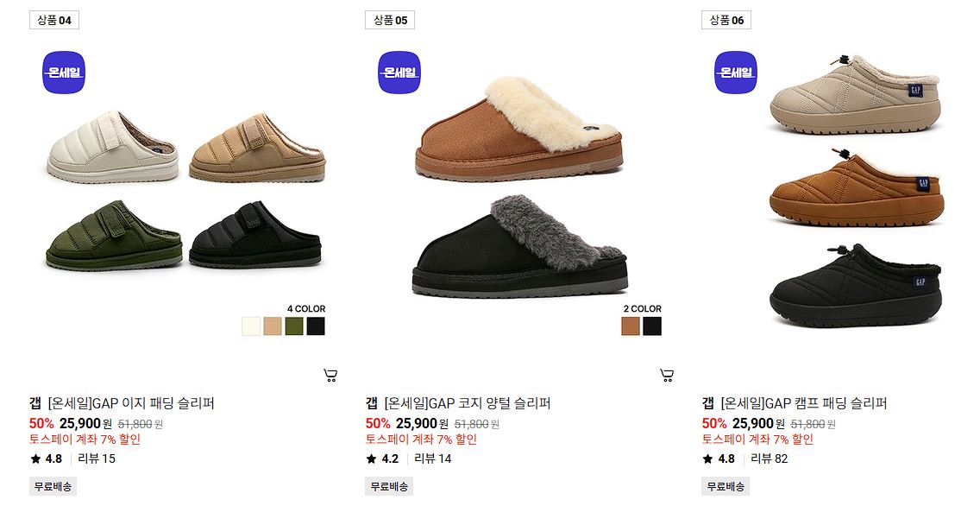Click the 온세일 badge on product 04

(x=64, y=73)
